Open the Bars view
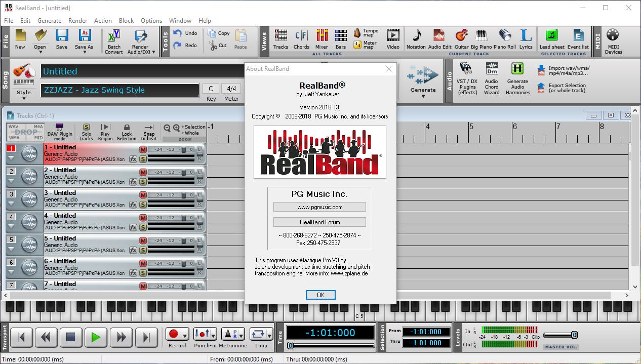The image size is (641, 364). pos(341,36)
